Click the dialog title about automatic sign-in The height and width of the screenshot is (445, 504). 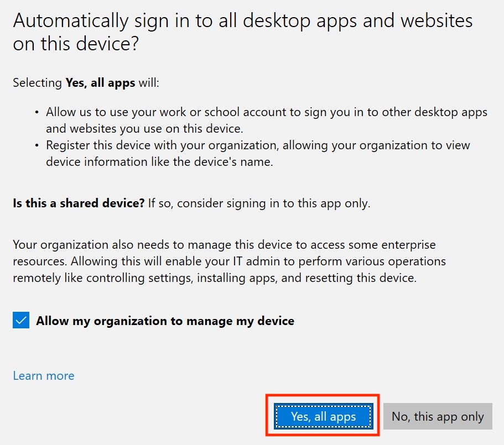coord(242,20)
